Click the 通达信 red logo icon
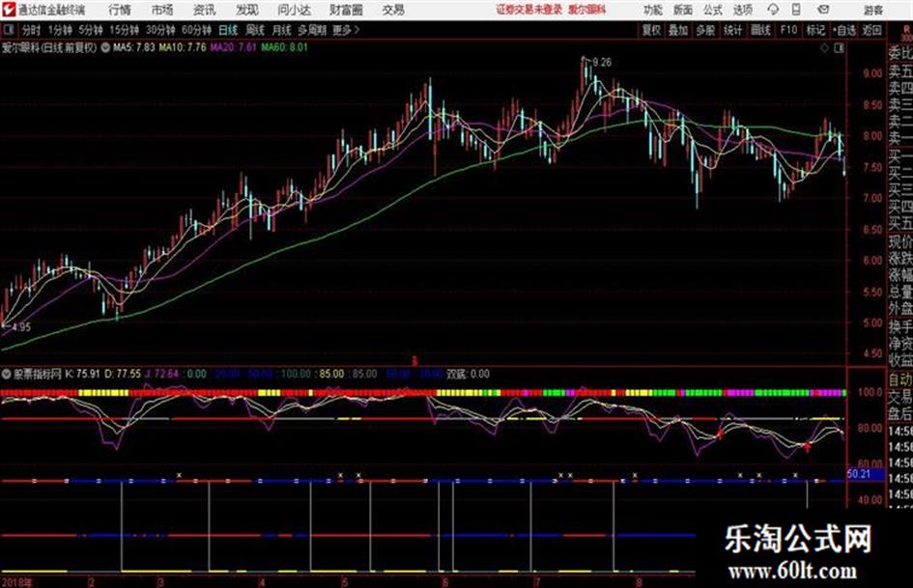Image resolution: width=913 pixels, height=588 pixels. coord(9,10)
